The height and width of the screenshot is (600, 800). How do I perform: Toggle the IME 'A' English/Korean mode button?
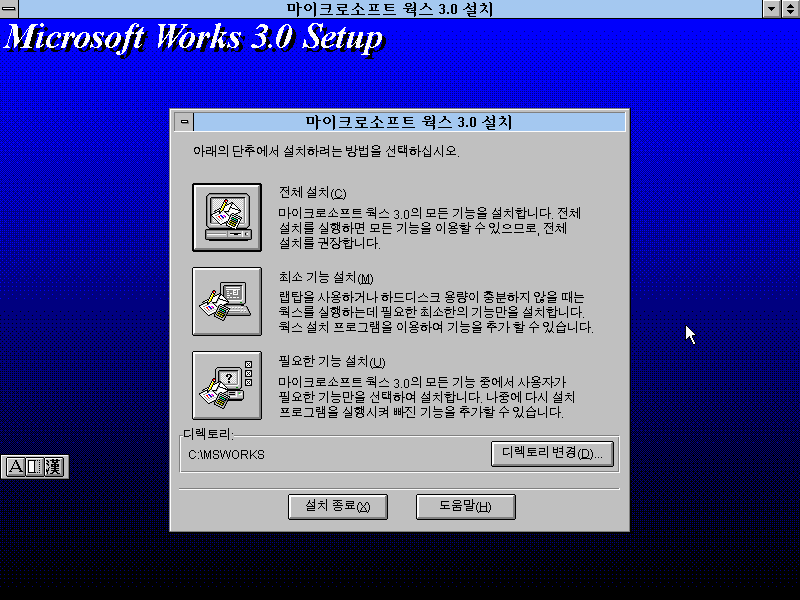point(15,466)
